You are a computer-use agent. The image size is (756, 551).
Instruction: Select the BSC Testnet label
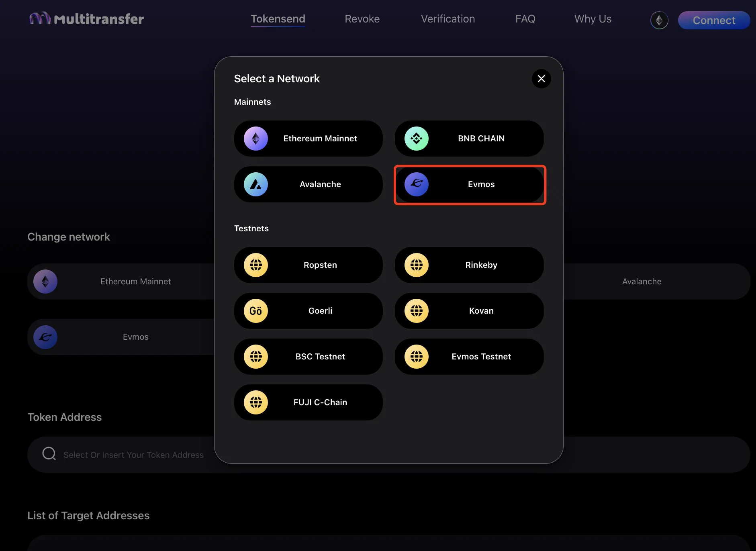[x=320, y=357]
